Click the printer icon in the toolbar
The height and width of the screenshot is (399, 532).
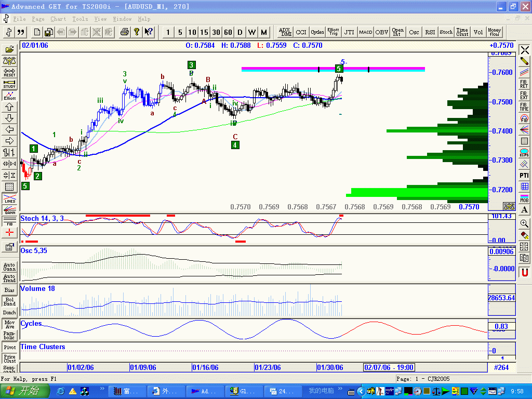pyautogui.click(x=124, y=32)
